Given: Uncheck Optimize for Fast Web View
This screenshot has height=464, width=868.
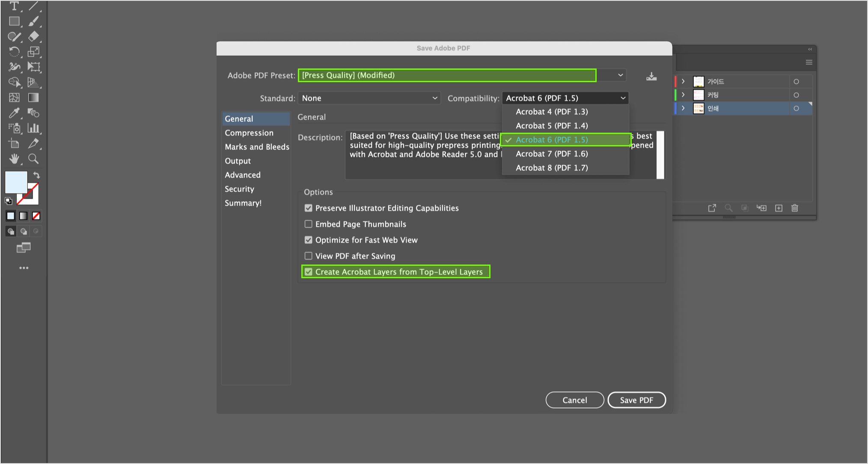Looking at the screenshot, I should point(308,240).
